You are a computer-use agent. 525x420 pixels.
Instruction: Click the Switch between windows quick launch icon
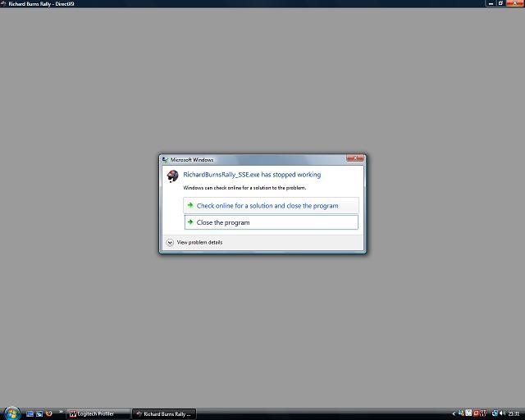(x=39, y=414)
